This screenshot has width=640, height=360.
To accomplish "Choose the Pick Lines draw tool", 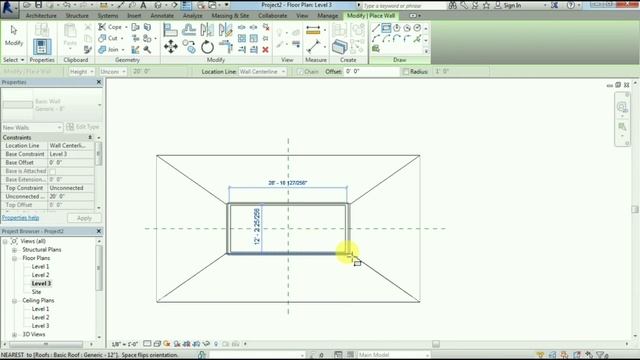I will (417, 39).
